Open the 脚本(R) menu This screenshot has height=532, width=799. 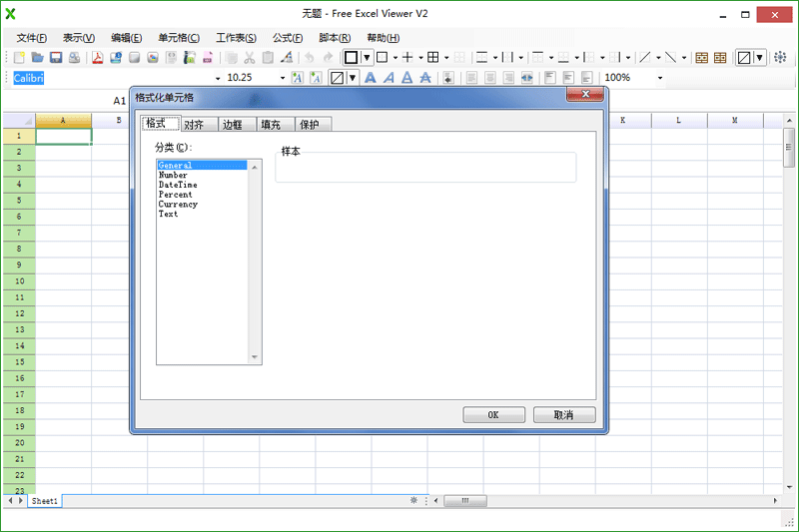[335, 38]
